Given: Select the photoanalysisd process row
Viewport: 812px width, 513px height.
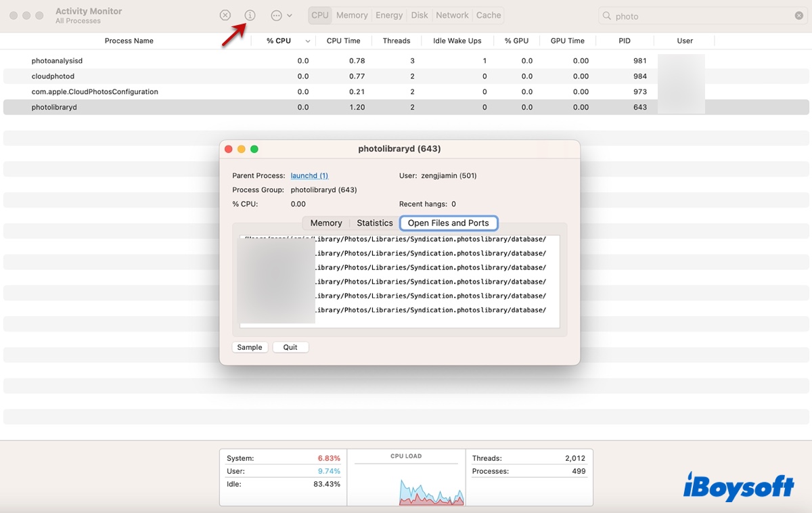Looking at the screenshot, I should click(x=406, y=61).
